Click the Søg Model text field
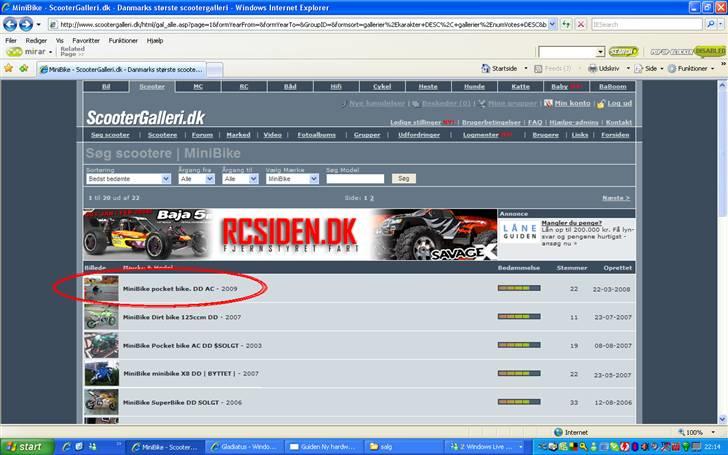 pyautogui.click(x=355, y=179)
